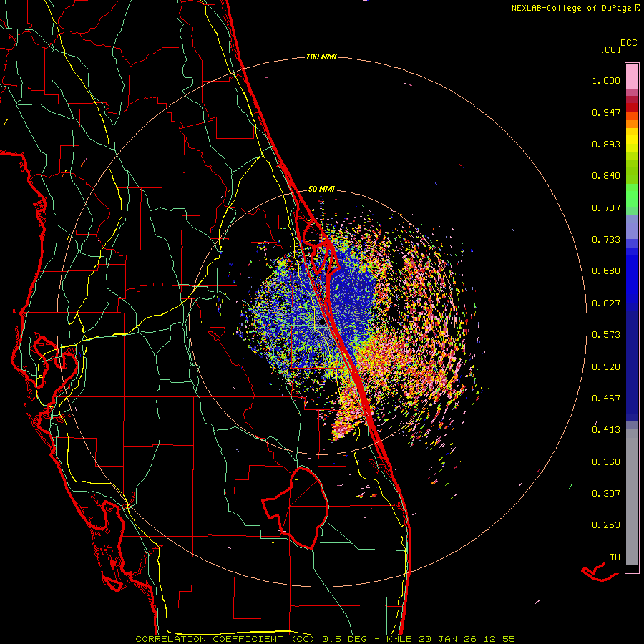Select the 0.467 scale value
644x644 pixels.
pos(606,399)
